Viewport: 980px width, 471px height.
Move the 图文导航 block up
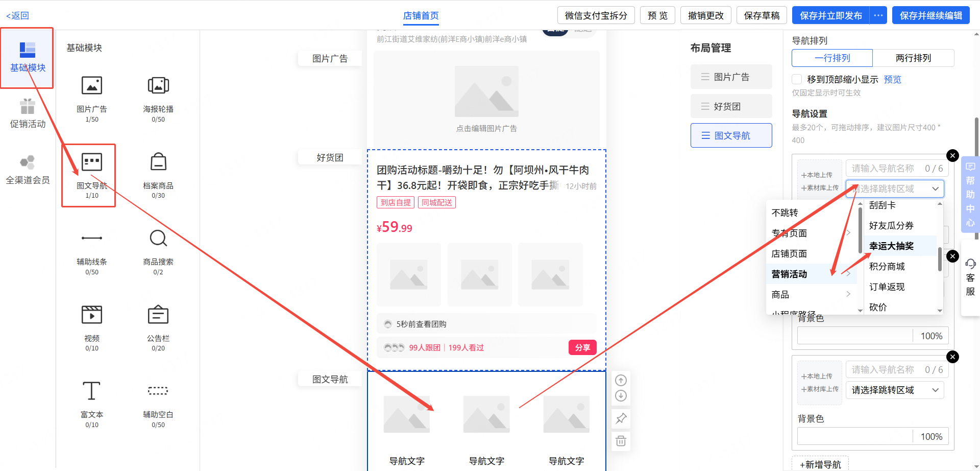pyautogui.click(x=621, y=380)
